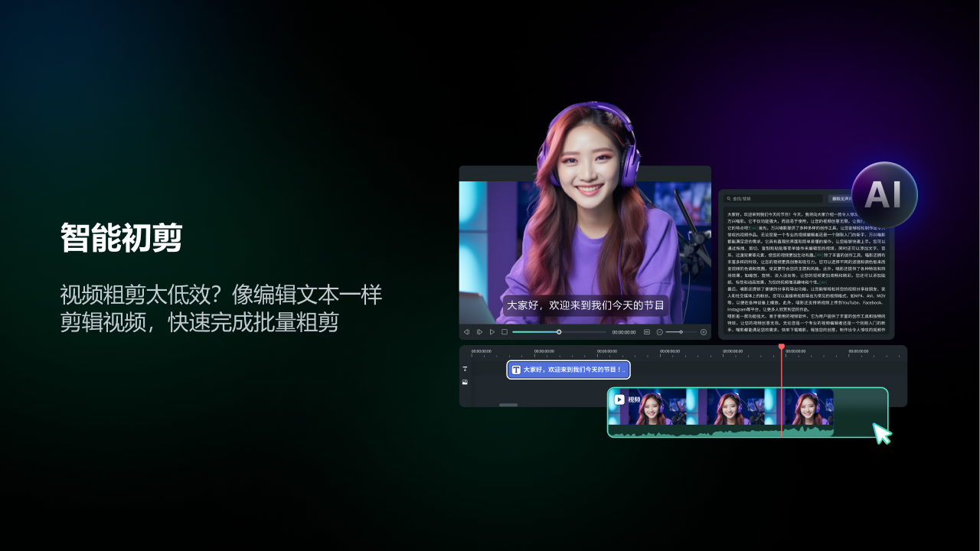The height and width of the screenshot is (551, 980).
Task: Step forward one frame in preview
Action: pyautogui.click(x=480, y=332)
